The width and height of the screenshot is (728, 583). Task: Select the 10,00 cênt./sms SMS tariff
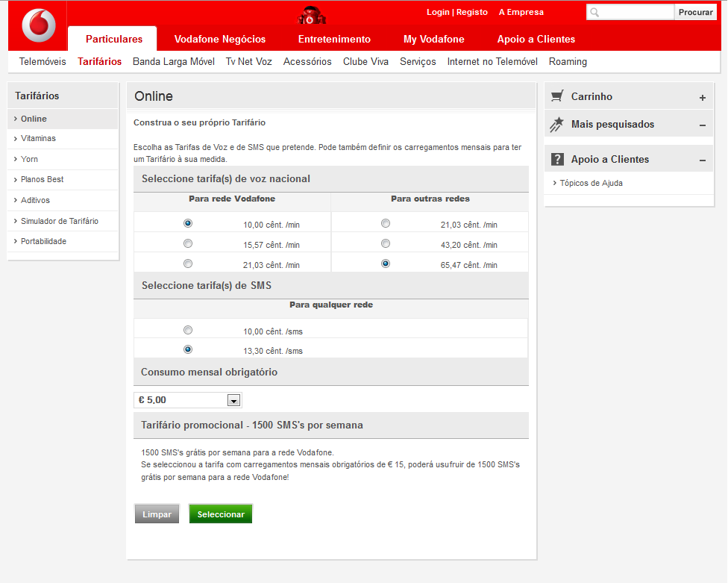pos(188,329)
